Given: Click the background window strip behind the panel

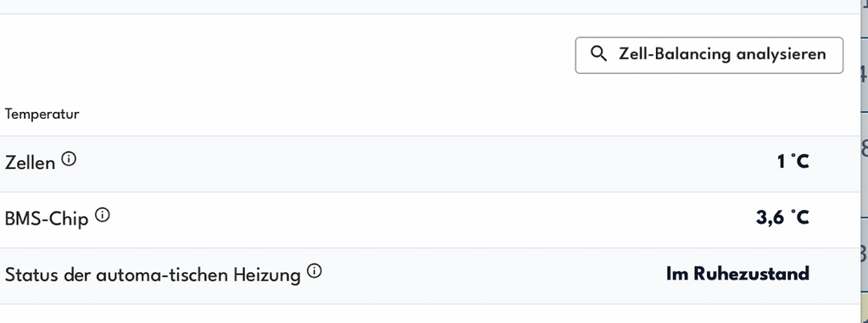Looking at the screenshot, I should click(x=430, y=6).
